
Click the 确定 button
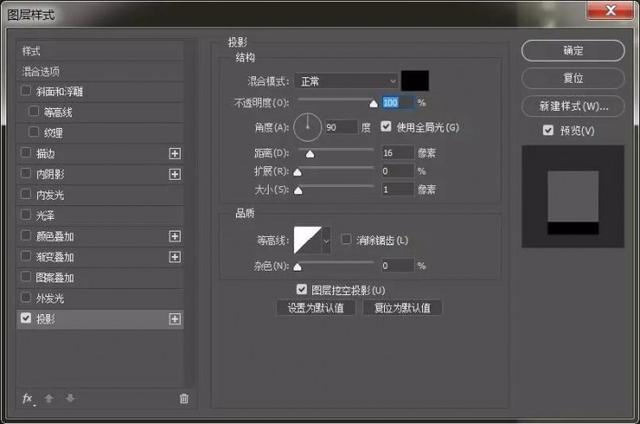click(573, 50)
